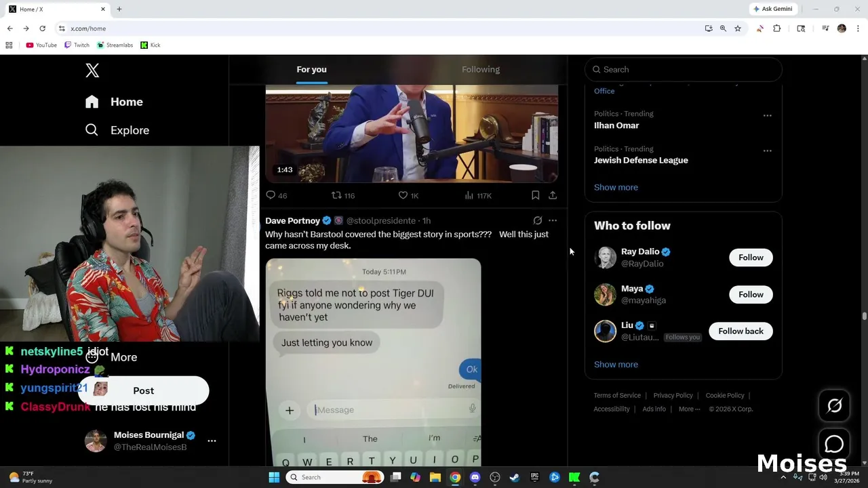Viewport: 868px width, 488px height.
Task: Follow Maya
Action: tap(751, 294)
